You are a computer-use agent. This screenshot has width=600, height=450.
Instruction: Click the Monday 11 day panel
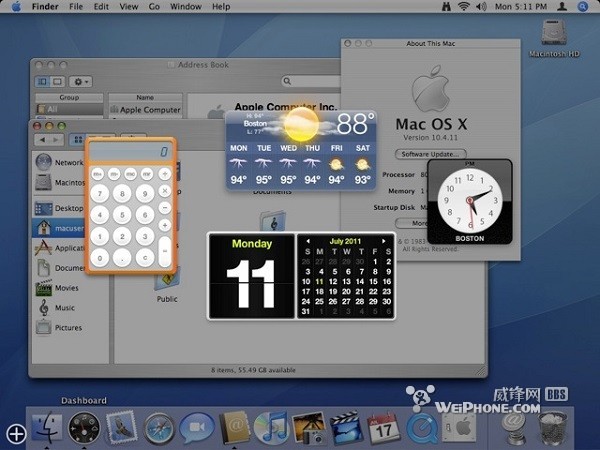(251, 276)
